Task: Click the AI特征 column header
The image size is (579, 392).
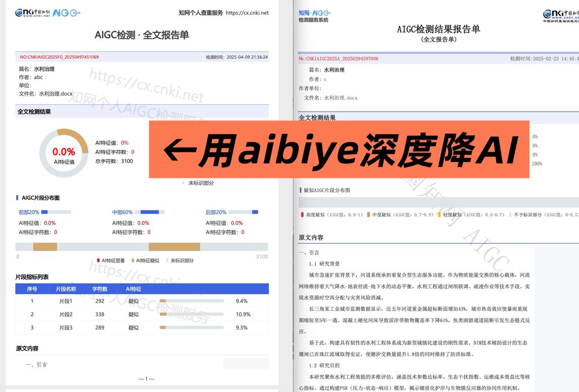Action: 133,289
